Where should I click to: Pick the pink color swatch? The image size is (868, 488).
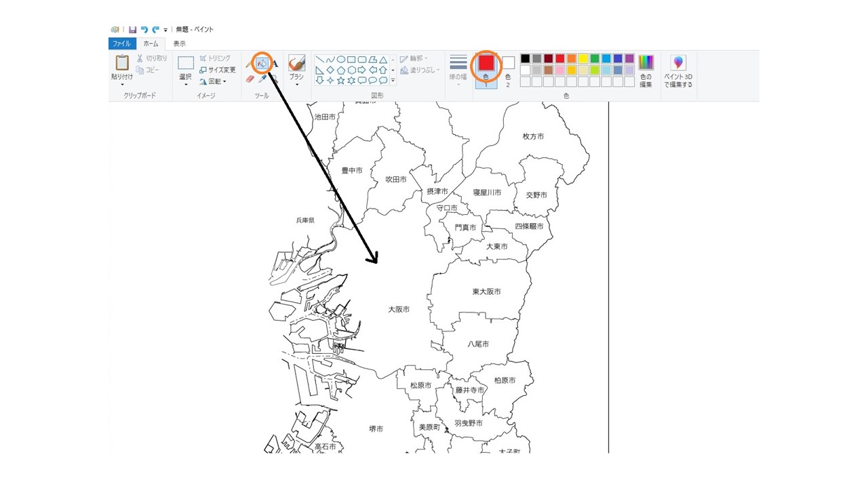click(x=560, y=70)
